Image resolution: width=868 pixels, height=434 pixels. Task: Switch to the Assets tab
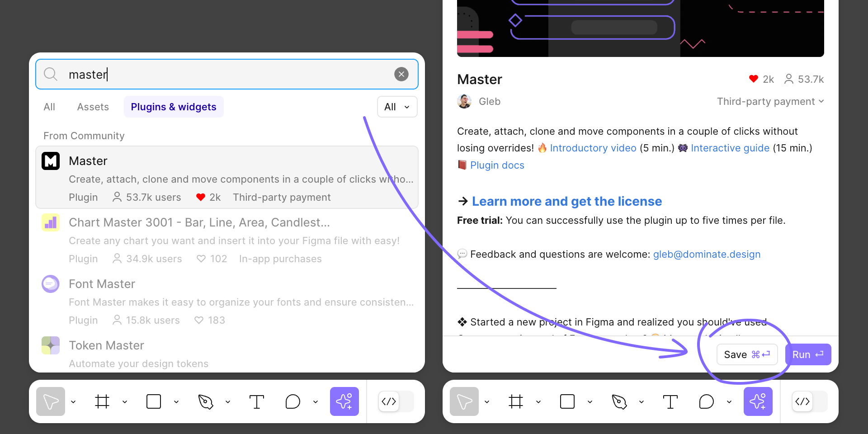[93, 107]
